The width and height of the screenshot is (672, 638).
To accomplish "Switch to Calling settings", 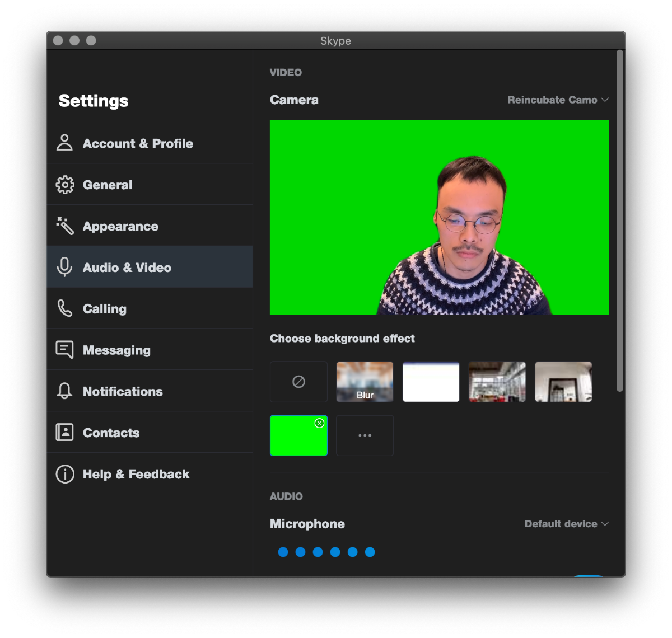I will 150,308.
